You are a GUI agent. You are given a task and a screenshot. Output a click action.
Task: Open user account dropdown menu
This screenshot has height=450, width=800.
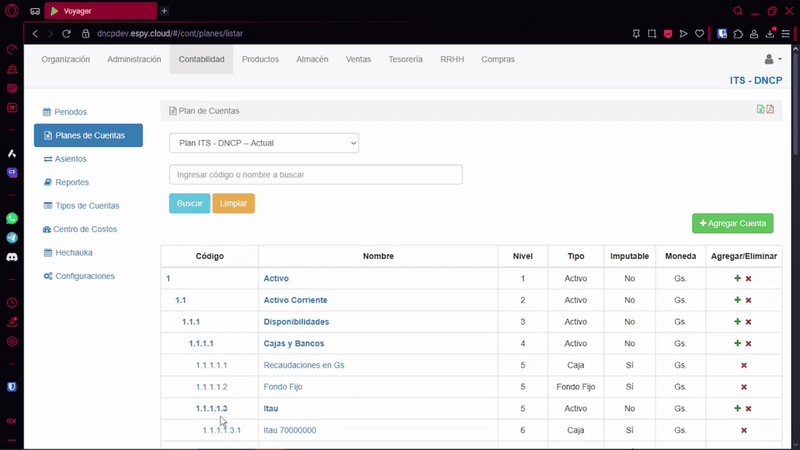pyautogui.click(x=772, y=60)
